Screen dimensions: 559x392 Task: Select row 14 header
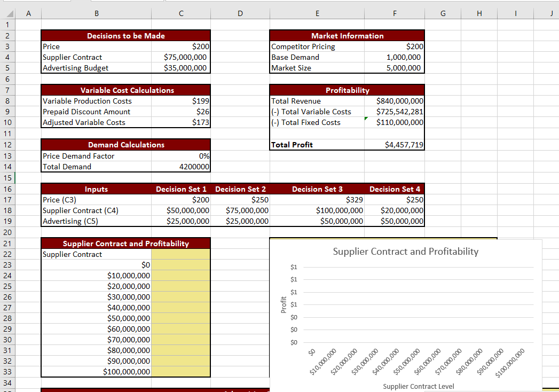[7, 166]
